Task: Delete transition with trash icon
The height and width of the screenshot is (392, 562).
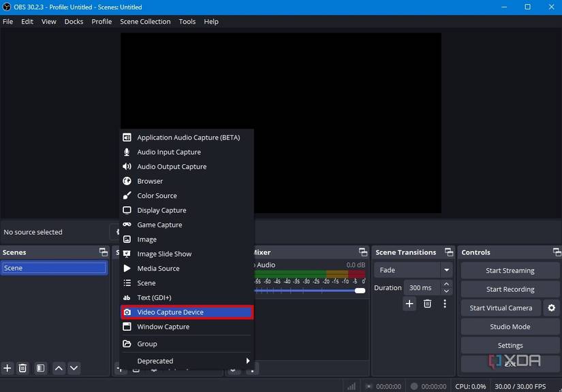Action: click(x=427, y=304)
